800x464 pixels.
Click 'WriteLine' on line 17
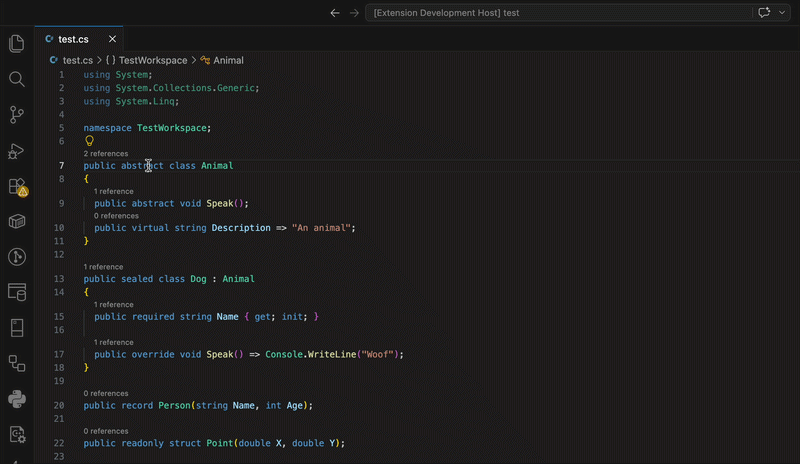332,354
